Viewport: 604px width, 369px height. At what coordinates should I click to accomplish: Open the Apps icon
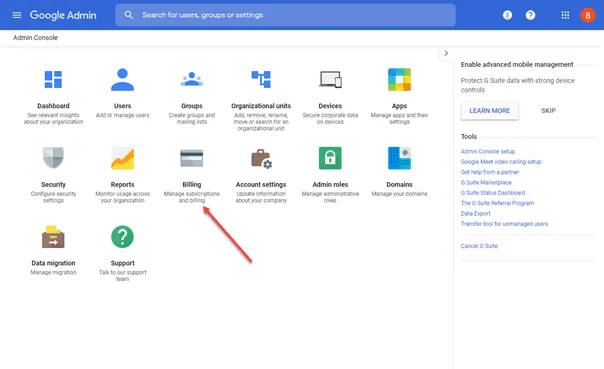click(x=399, y=79)
